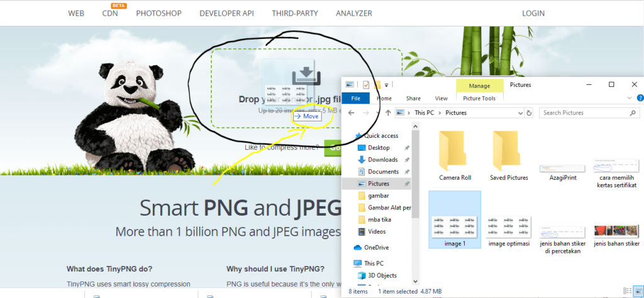
Task: Expand the ribbon with the chevron
Action: pyautogui.click(x=630, y=98)
